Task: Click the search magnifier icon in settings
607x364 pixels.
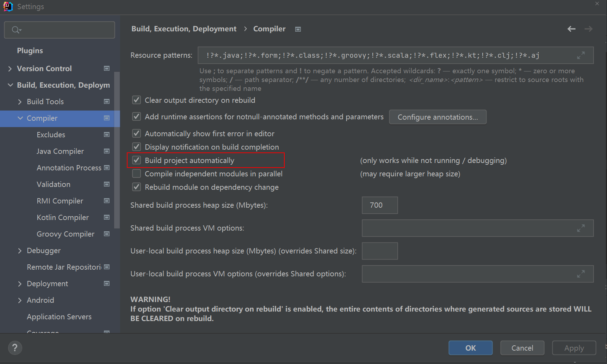Action: (x=16, y=30)
